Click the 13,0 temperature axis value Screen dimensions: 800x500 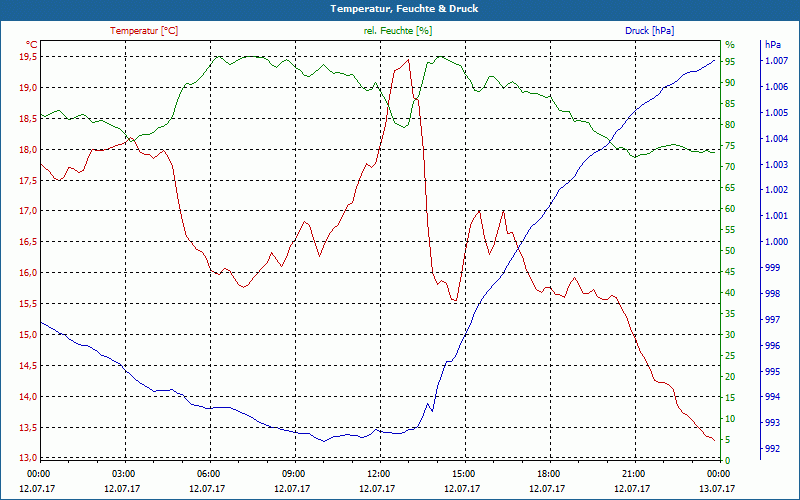[x=28, y=457]
